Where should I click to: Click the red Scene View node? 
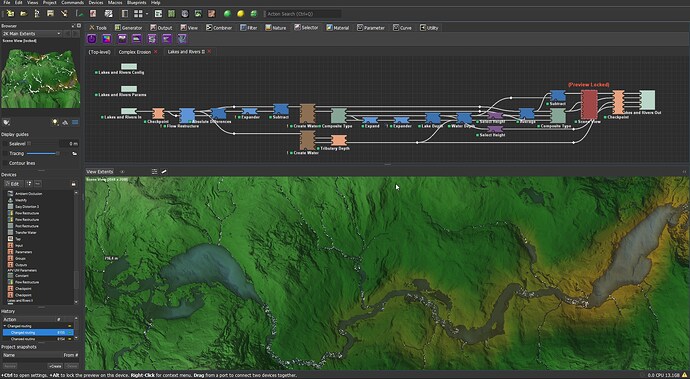pyautogui.click(x=589, y=105)
